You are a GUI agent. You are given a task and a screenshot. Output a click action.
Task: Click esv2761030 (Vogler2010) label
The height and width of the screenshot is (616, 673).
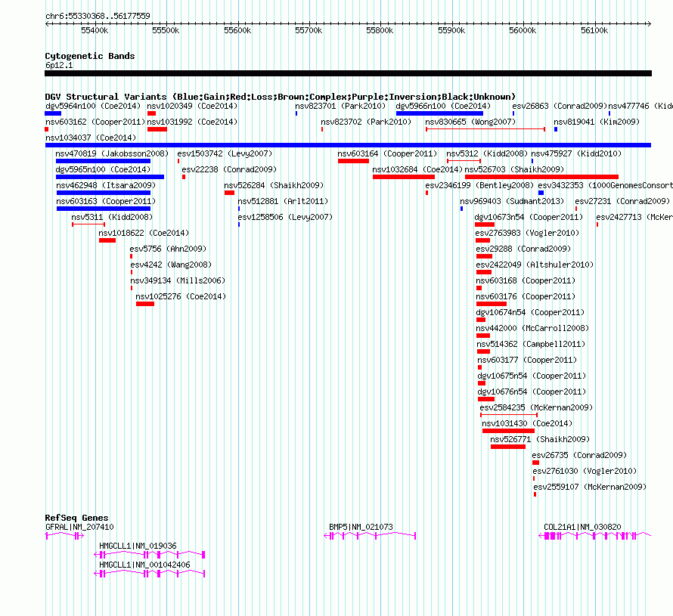pos(585,471)
